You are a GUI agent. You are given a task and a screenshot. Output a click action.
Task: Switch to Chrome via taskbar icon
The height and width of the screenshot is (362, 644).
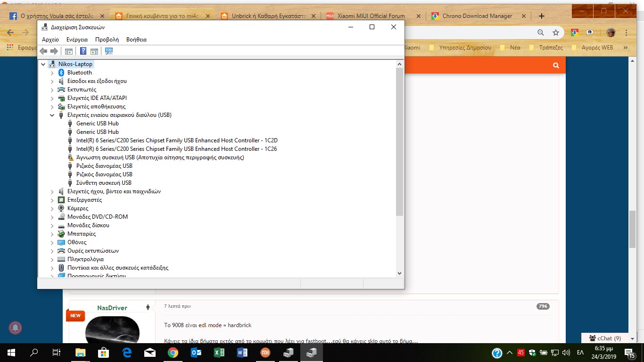173,353
